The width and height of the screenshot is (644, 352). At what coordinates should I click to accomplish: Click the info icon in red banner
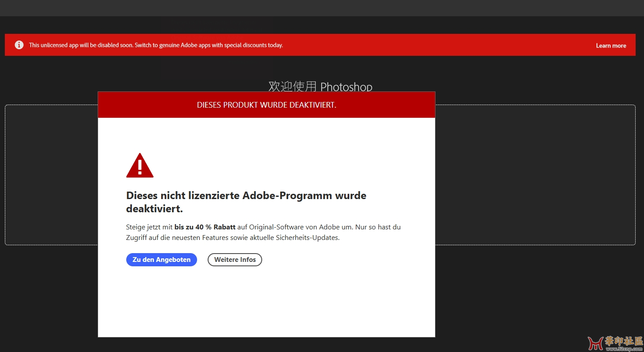(19, 45)
